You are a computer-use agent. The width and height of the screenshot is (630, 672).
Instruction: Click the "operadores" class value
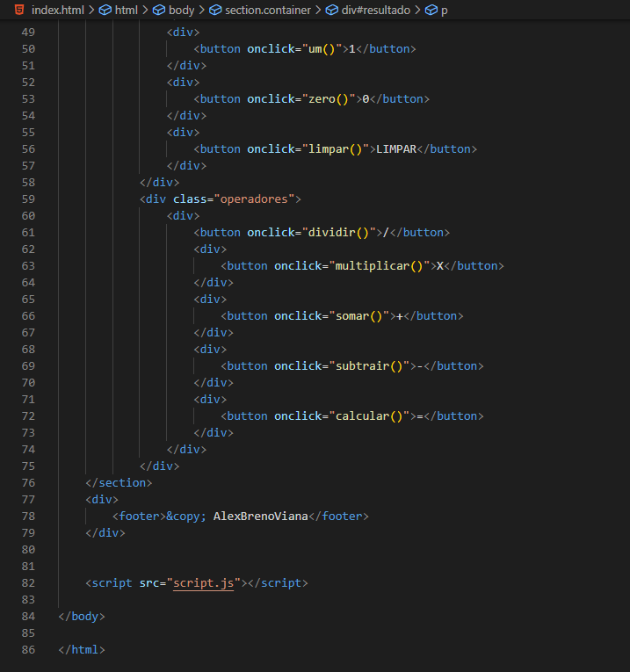pyautogui.click(x=254, y=199)
